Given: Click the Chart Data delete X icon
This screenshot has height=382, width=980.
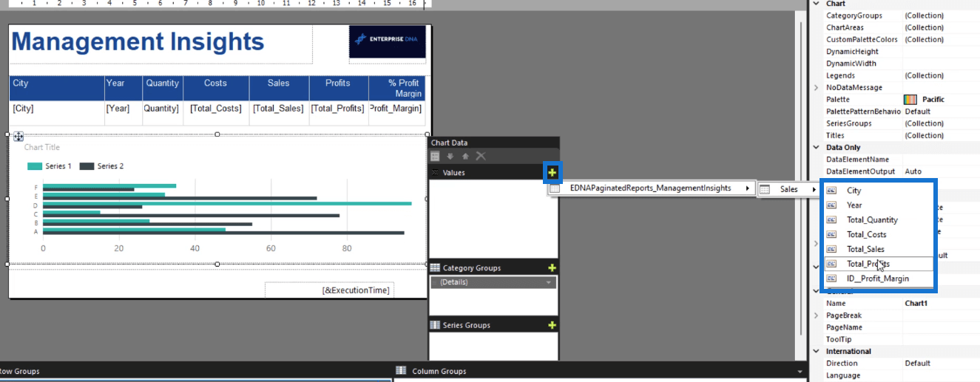Looking at the screenshot, I should tap(481, 156).
